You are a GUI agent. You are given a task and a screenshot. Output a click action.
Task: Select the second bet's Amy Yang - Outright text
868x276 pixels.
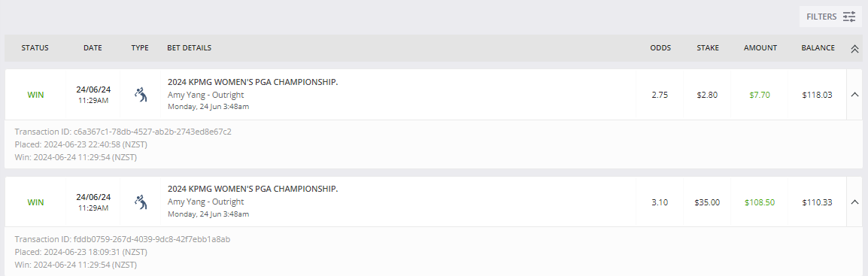coord(205,202)
